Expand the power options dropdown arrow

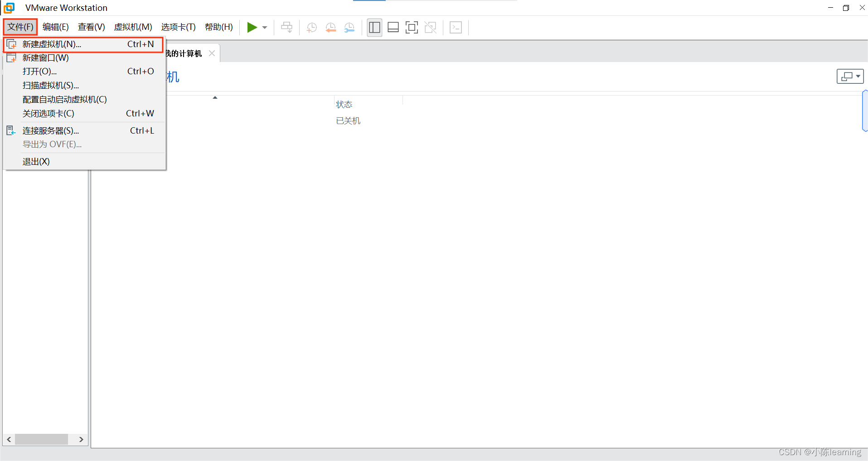click(x=265, y=28)
